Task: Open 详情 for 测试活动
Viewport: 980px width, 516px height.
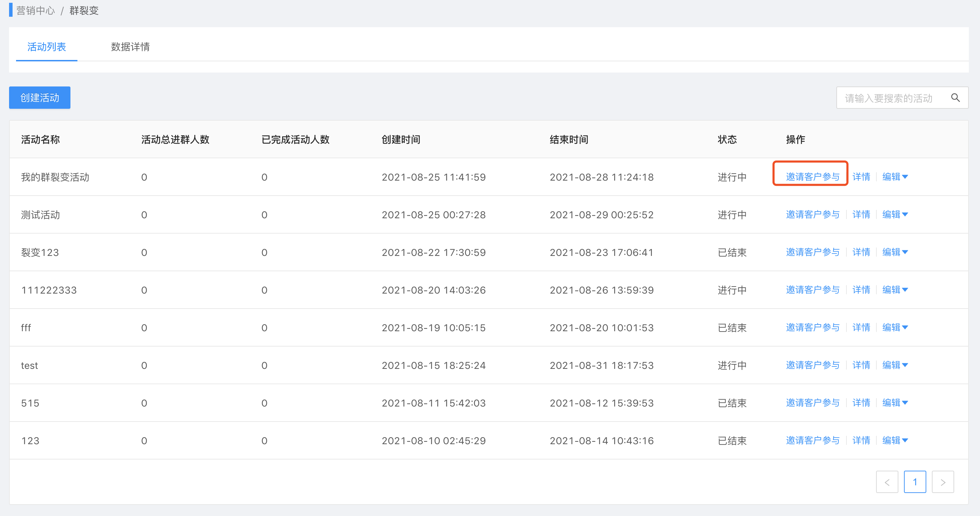Action: (861, 214)
